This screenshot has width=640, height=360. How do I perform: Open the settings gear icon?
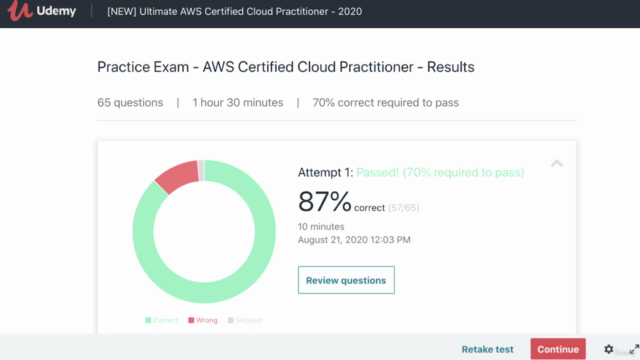(609, 349)
